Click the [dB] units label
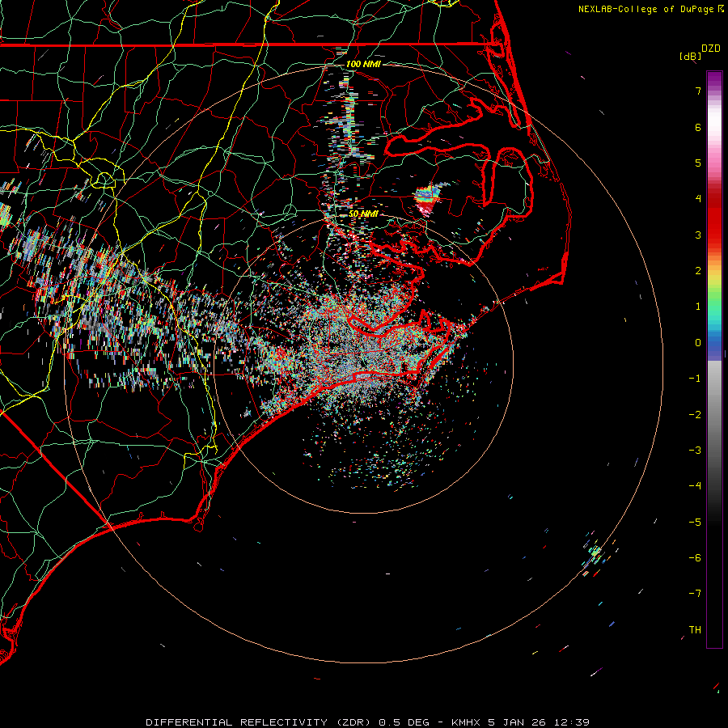728x728 pixels. [690, 57]
